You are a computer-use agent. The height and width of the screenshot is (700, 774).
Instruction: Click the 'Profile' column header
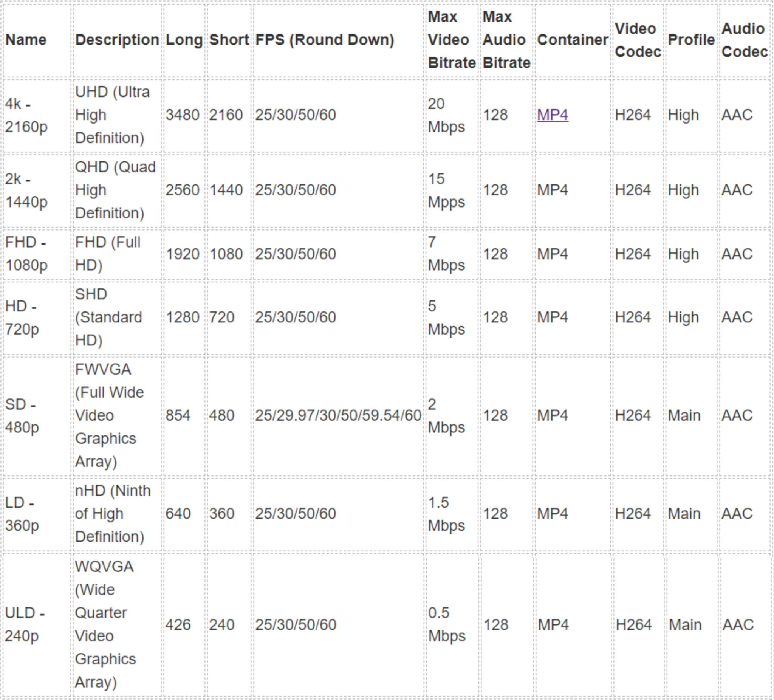click(x=692, y=40)
